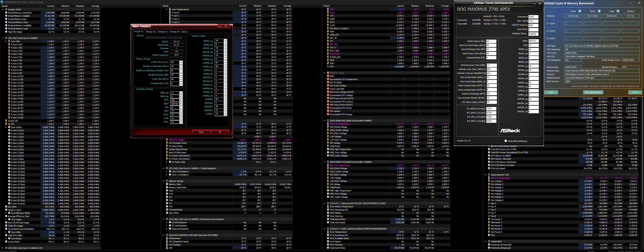Screen dimensions: 644x252
Task: Switch to the Timings #2 tab
Action: pyautogui.click(x=150, y=32)
